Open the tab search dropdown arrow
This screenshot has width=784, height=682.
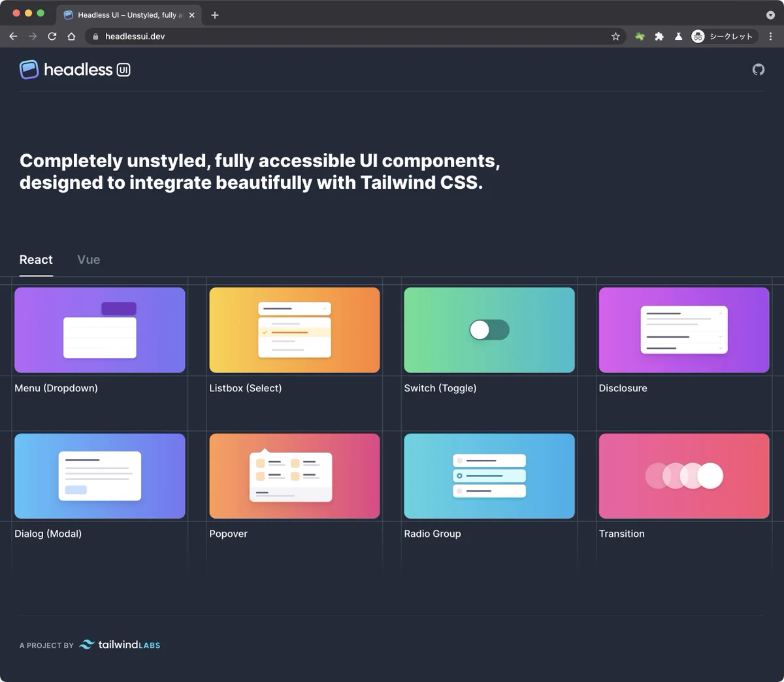click(x=770, y=15)
